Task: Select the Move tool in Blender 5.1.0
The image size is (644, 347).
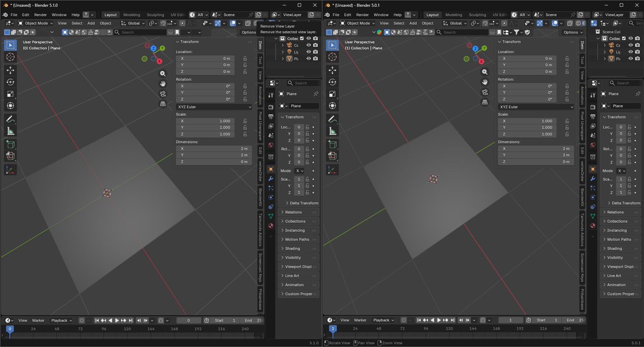Action: tap(10, 70)
